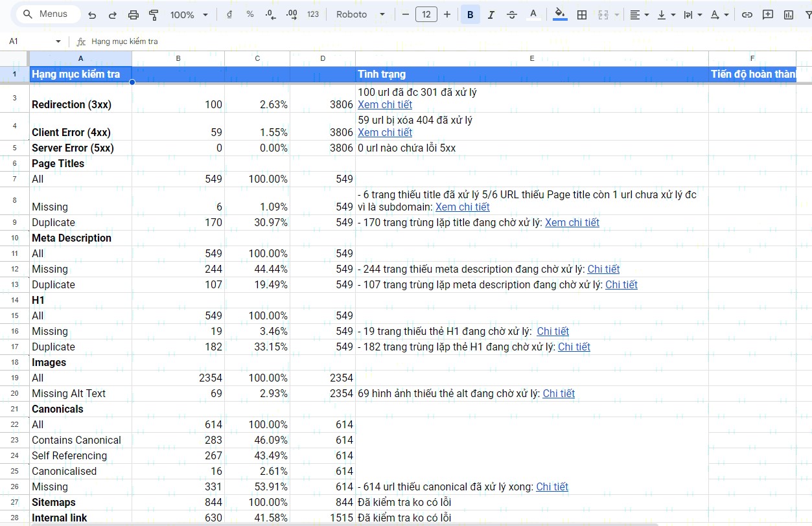Click the Redo arrow in the toolbar
This screenshot has height=526, width=812.
pos(113,15)
